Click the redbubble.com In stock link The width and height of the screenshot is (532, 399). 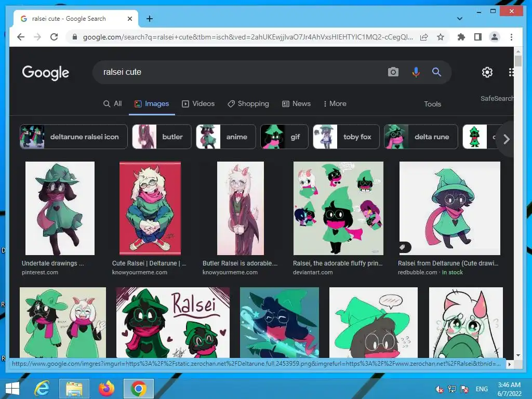[430, 272]
